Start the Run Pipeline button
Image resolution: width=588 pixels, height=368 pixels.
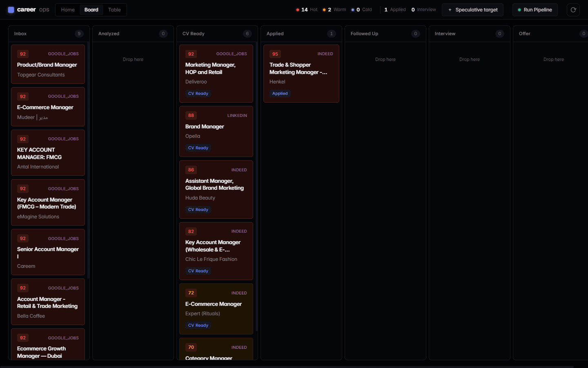pyautogui.click(x=535, y=10)
